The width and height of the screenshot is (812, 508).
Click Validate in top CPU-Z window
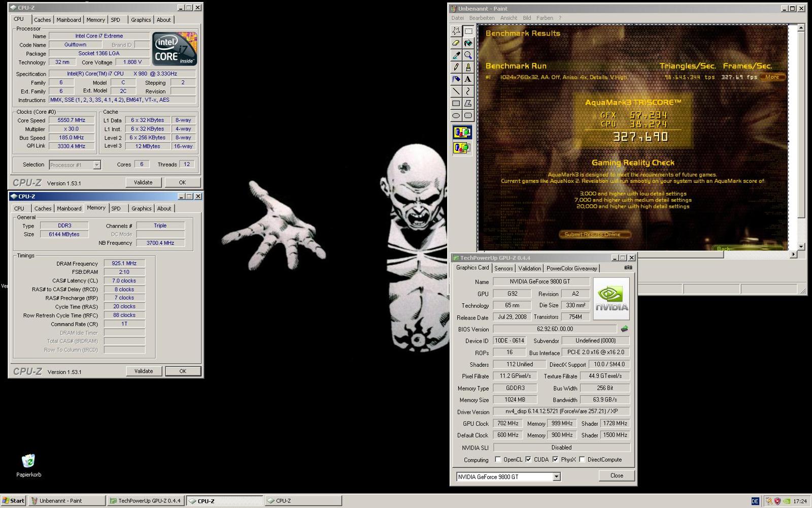[x=143, y=182]
